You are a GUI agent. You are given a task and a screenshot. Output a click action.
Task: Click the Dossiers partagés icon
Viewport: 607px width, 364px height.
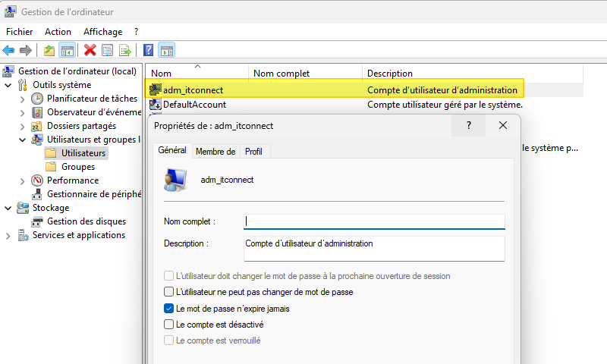(36, 126)
